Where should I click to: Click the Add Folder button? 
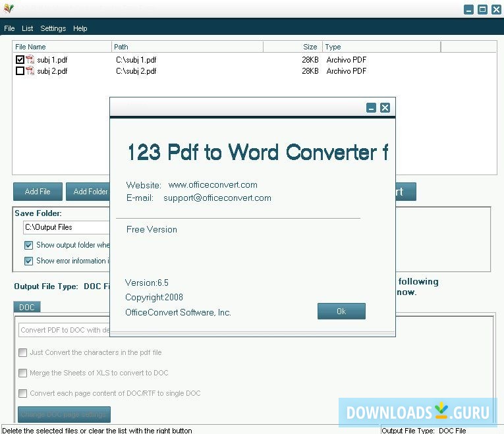(x=88, y=192)
